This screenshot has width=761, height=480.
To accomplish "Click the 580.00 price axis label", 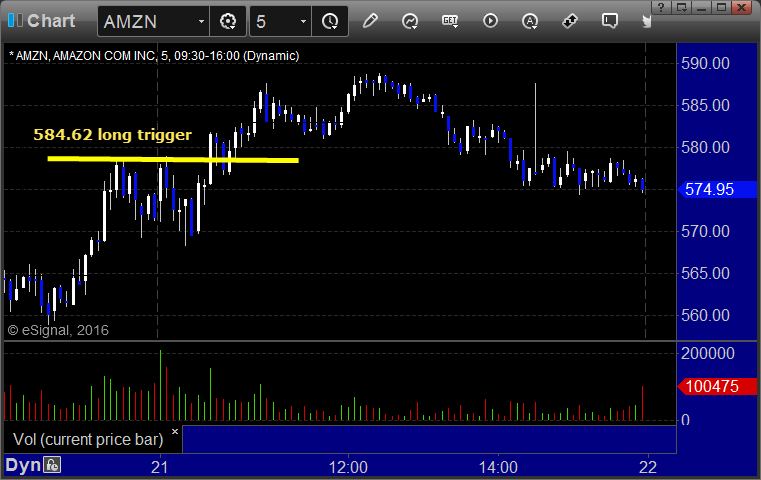I will point(705,148).
